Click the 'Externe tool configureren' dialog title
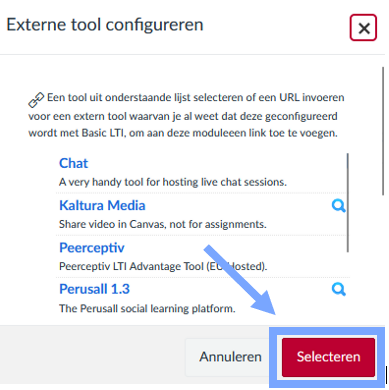 105,25
